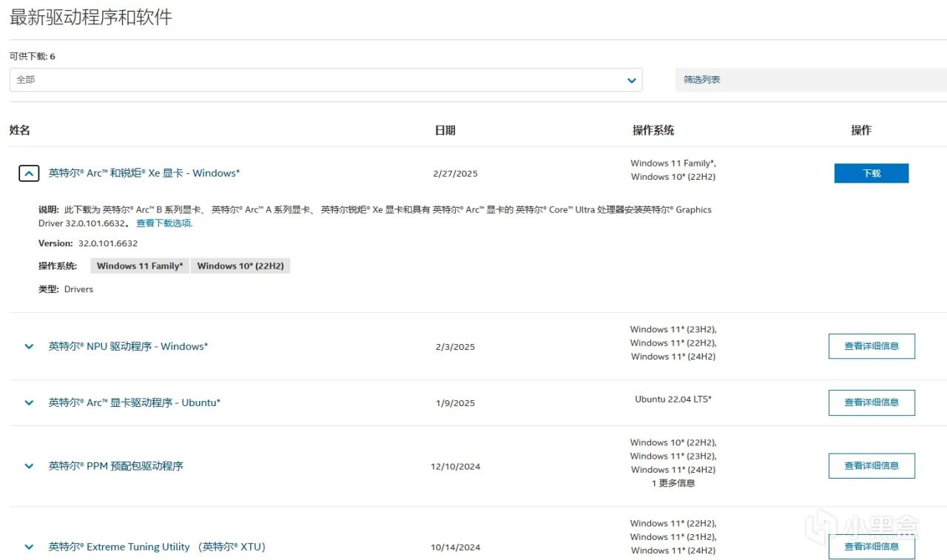Screen dimensions: 947x560
Task: Collapse the 英特尔 Arc 和锐炬 Xe 显卡 row
Action: click(x=29, y=174)
